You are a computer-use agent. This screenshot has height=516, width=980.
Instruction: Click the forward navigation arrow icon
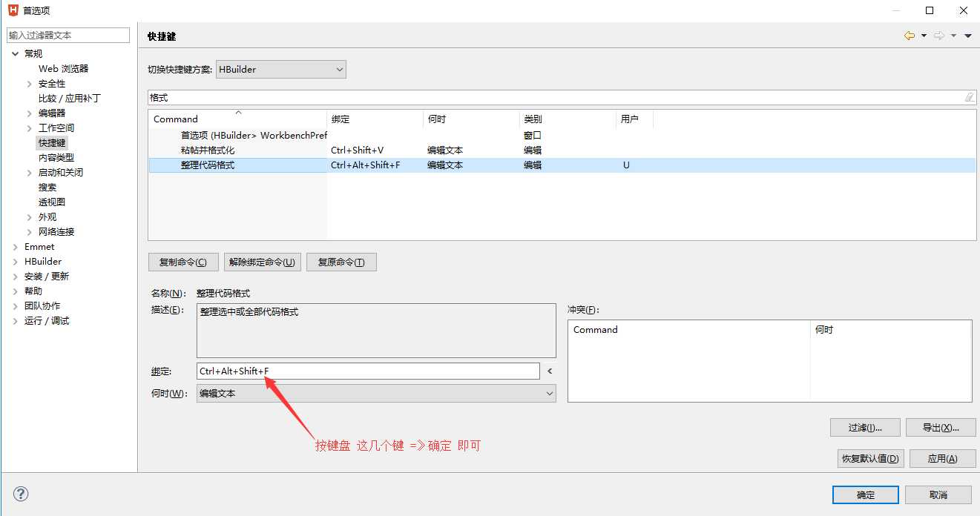coord(939,36)
